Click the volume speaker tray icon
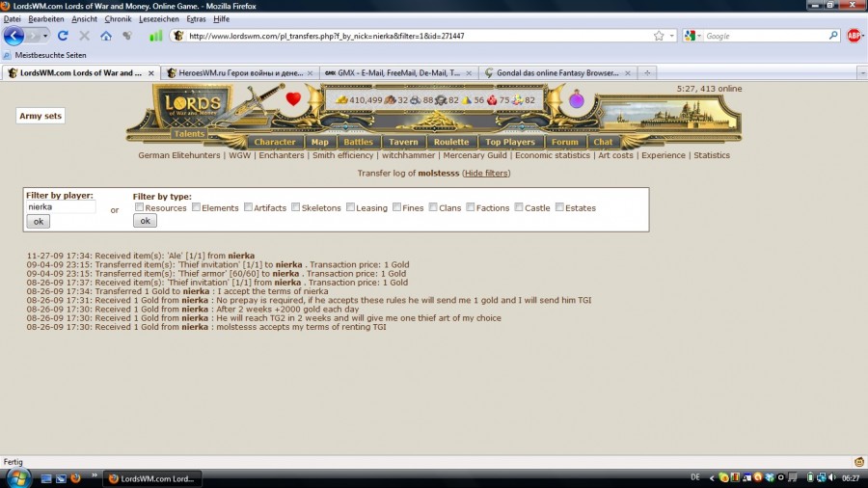This screenshot has height=488, width=868. click(x=832, y=477)
